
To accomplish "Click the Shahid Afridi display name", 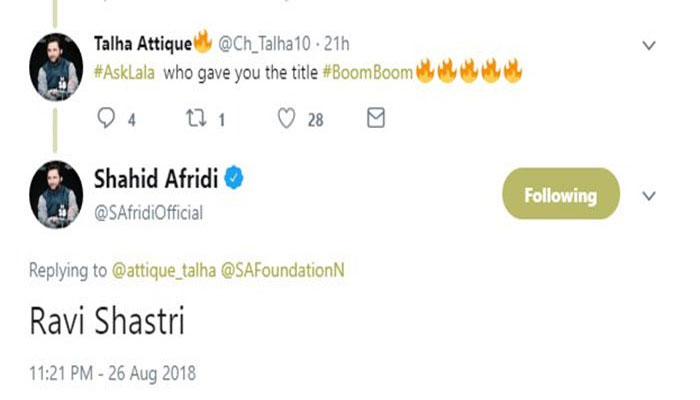I will pyautogui.click(x=154, y=180).
